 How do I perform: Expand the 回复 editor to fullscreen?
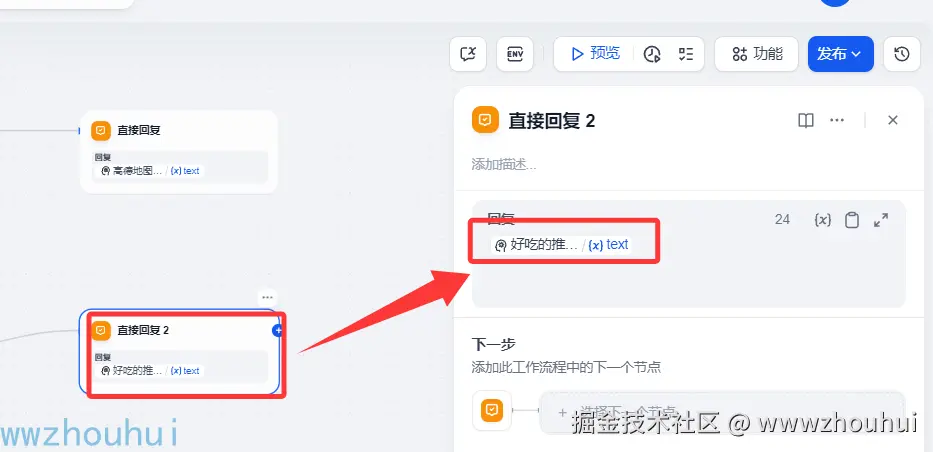pyautogui.click(x=881, y=220)
